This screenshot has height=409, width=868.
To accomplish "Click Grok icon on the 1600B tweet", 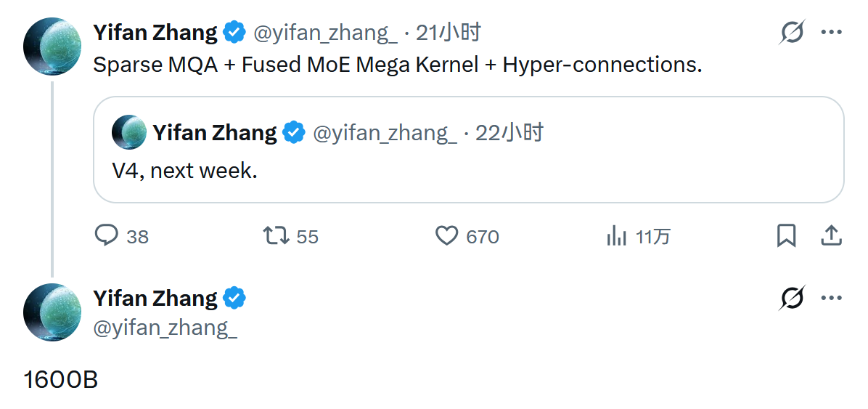I will point(792,299).
